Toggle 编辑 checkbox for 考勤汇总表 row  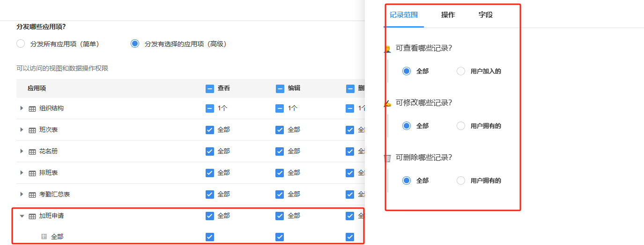point(280,195)
